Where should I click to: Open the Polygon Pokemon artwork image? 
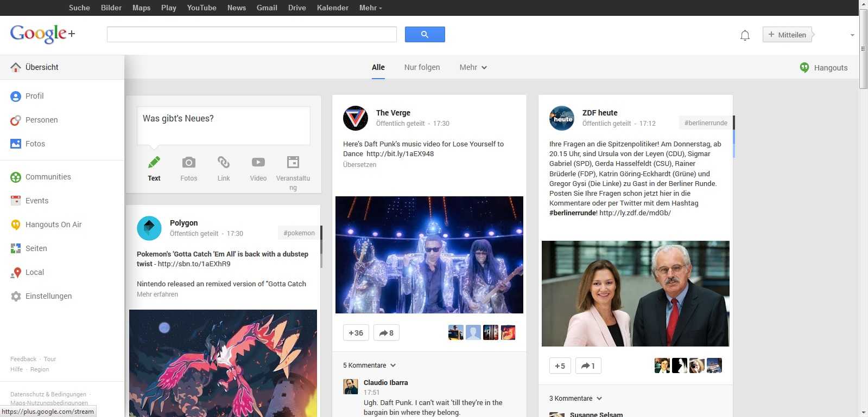pyautogui.click(x=223, y=363)
